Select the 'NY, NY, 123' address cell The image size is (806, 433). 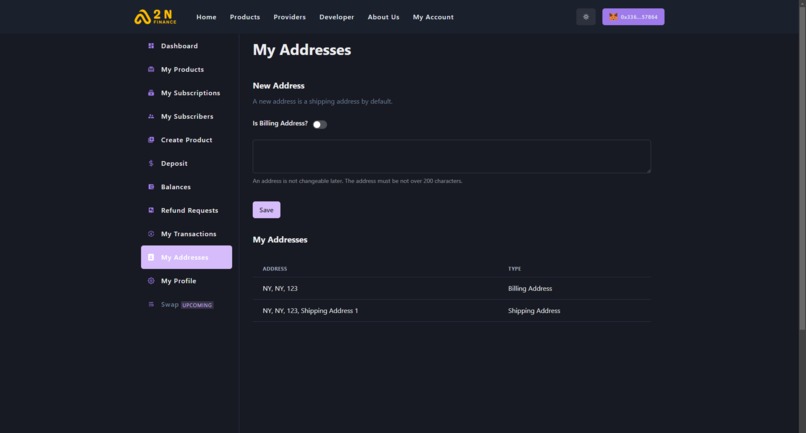point(280,288)
